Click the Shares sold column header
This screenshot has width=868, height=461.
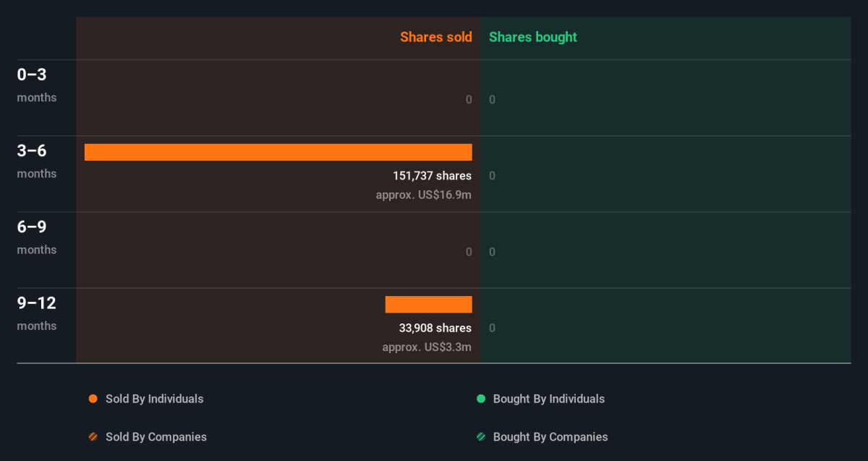tap(435, 37)
